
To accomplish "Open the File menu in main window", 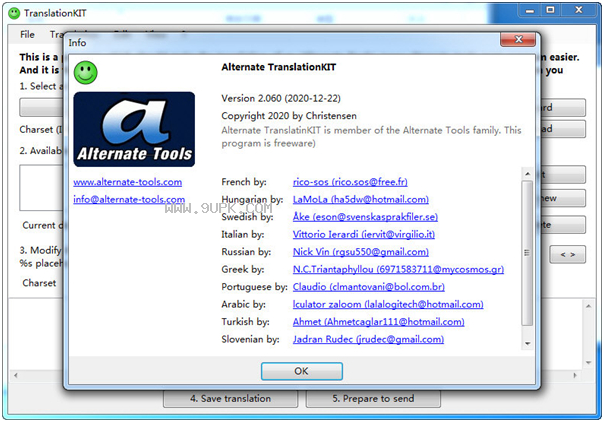I will 27,35.
